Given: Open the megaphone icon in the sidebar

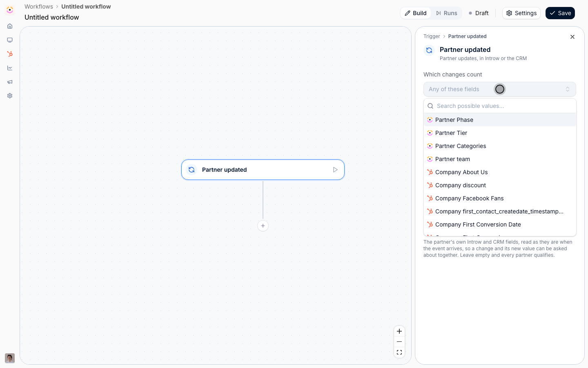Looking at the screenshot, I should (10, 82).
